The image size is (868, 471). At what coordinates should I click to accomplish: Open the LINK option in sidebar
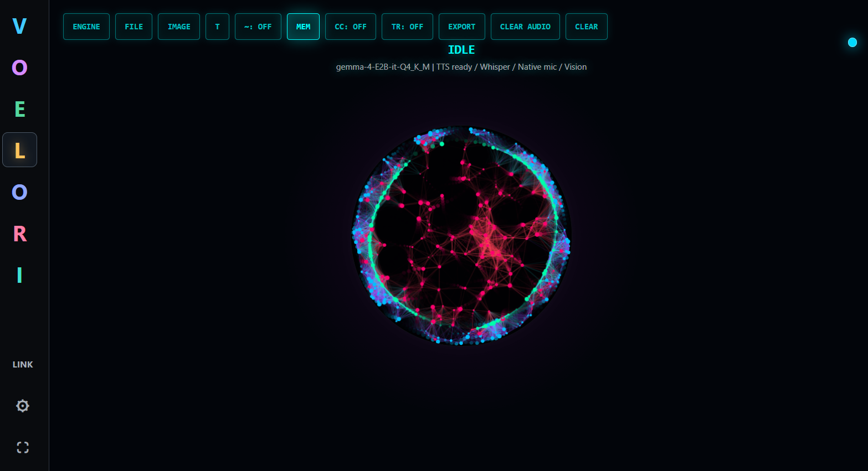[23, 364]
